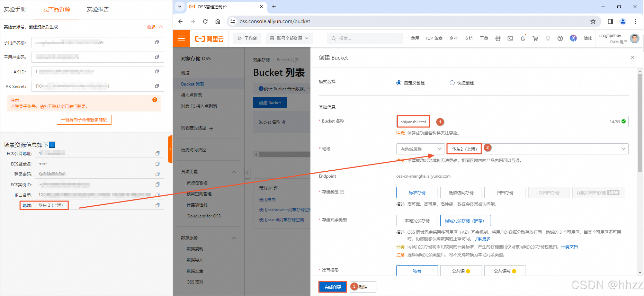The image size is (644, 296).
Task: Close the 创建 Bucket panel
Action: point(633,57)
